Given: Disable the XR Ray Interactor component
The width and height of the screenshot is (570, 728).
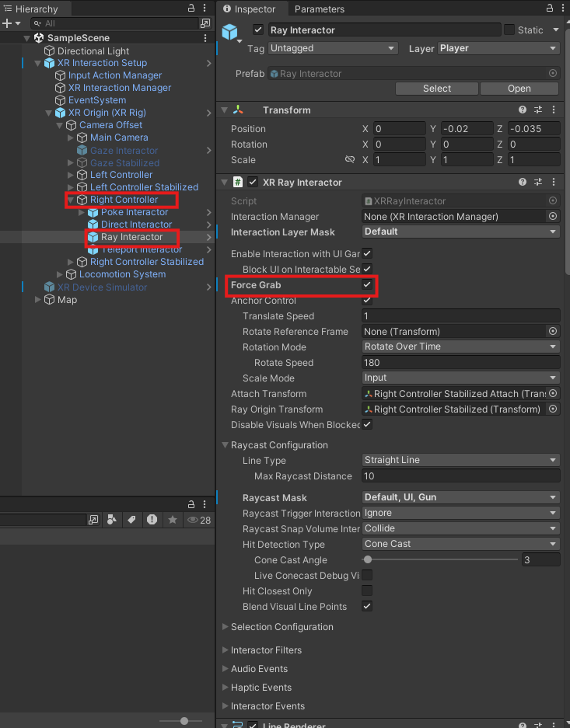Looking at the screenshot, I should (x=253, y=182).
